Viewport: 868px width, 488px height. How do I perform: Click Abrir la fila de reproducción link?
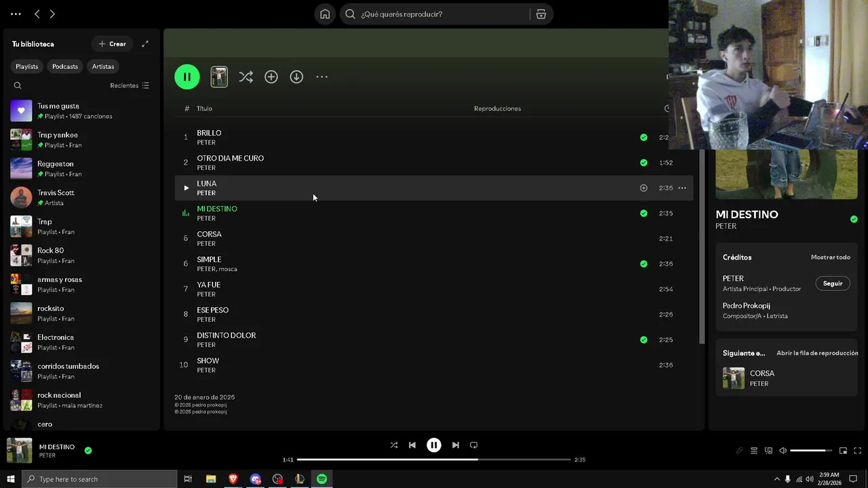click(x=817, y=353)
